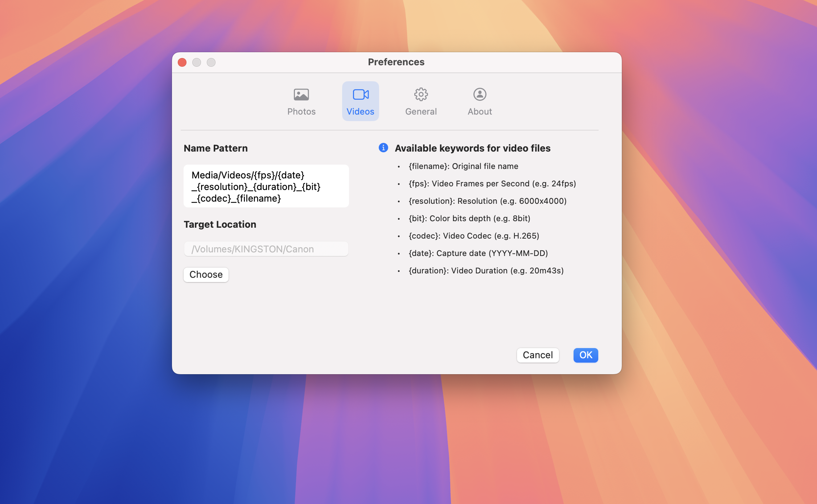Confirm preferences with the OK button
This screenshot has height=504, width=817.
pos(585,355)
